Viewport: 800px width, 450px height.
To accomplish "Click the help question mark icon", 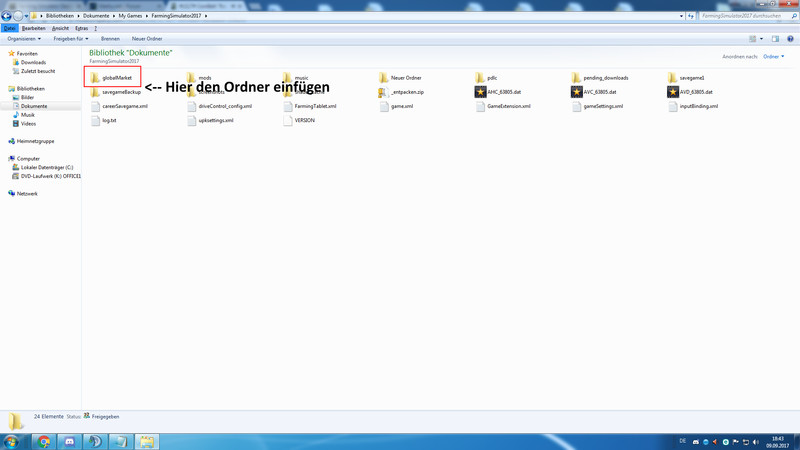I will (x=789, y=39).
